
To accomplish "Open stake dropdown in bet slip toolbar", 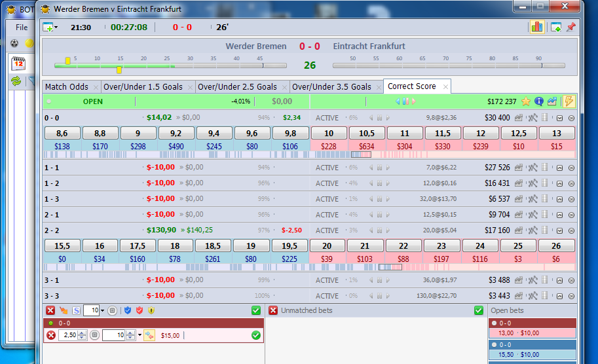I will point(102,310).
